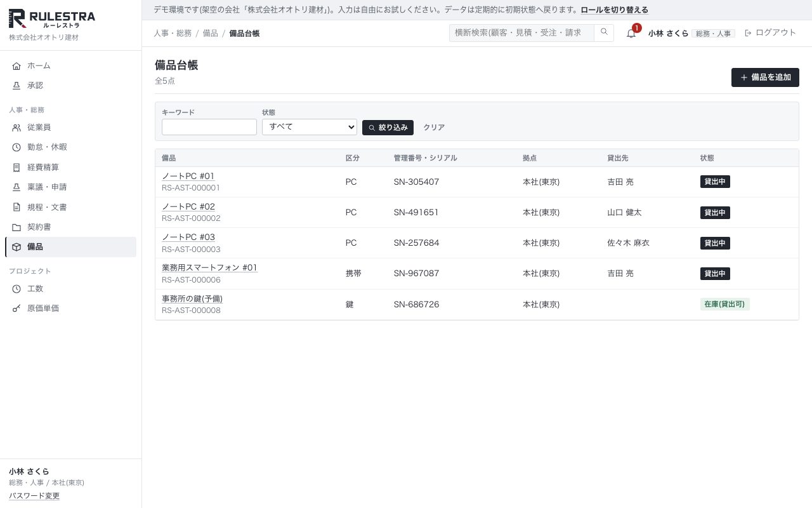This screenshot has height=508, width=812.
Task: Click ロールを切り替える link
Action: 614,10
